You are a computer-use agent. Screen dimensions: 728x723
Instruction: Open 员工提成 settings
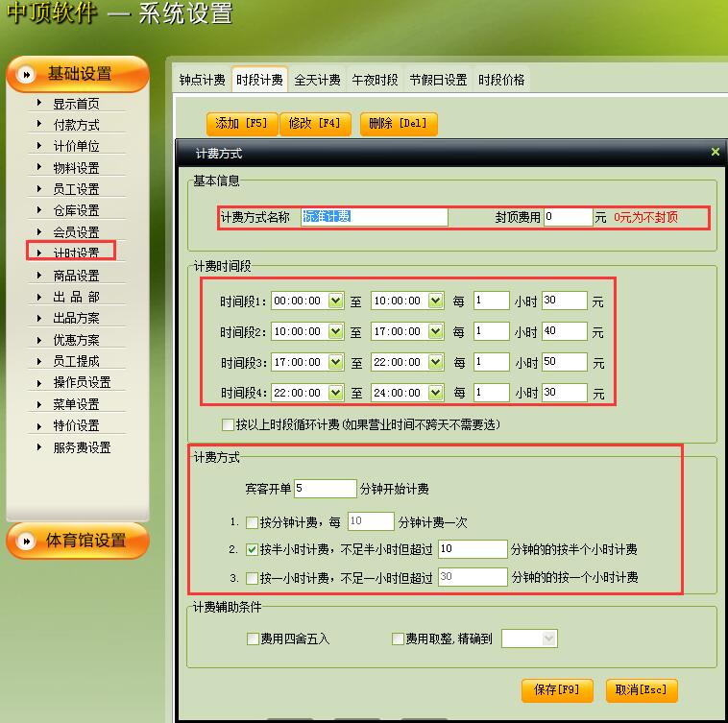click(76, 361)
